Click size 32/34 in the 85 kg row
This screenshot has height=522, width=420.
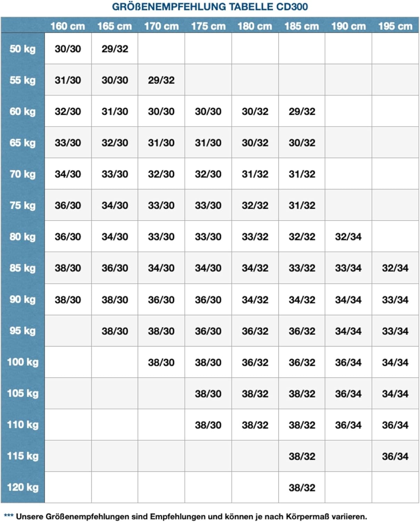(395, 268)
